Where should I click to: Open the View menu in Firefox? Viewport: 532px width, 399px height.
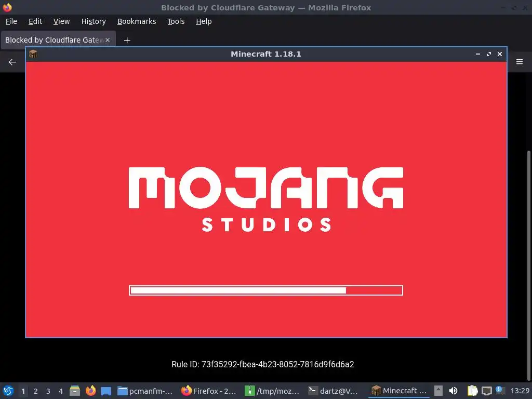(61, 21)
